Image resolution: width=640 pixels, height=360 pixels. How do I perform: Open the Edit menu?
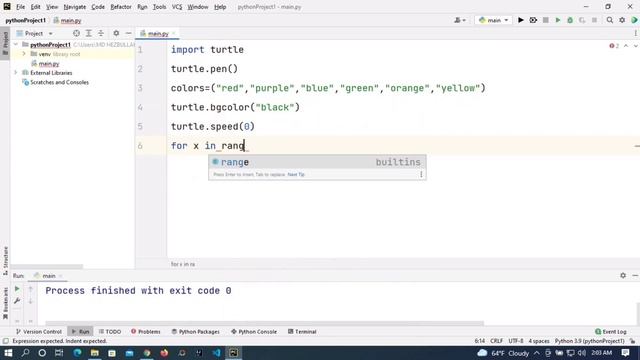click(x=36, y=7)
